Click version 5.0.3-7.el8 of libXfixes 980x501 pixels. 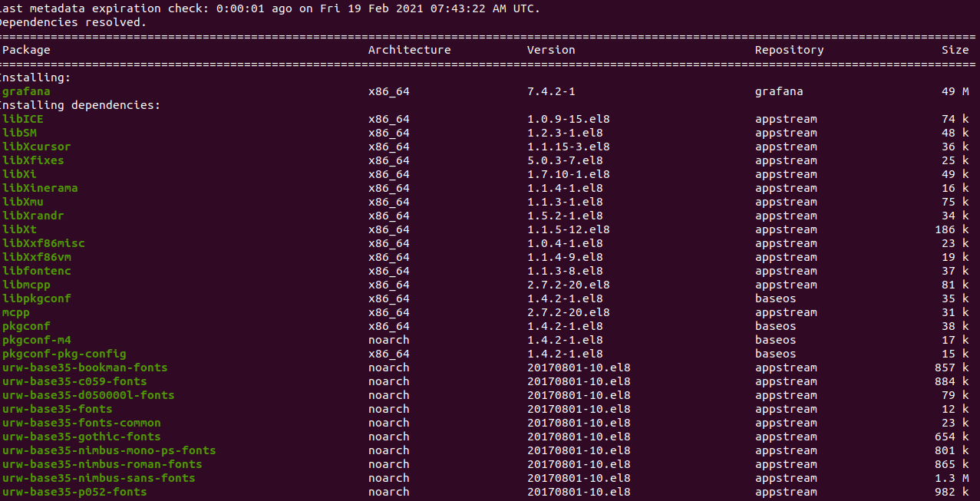click(565, 160)
